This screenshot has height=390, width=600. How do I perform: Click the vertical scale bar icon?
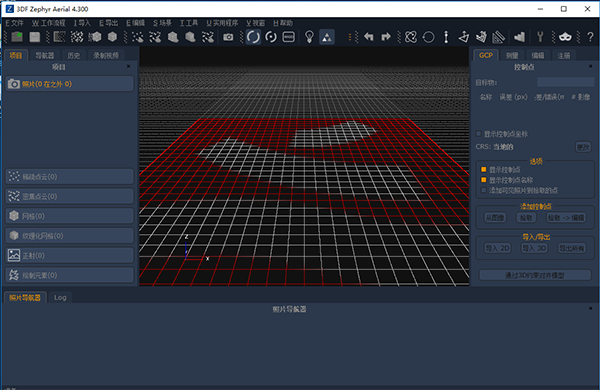[x=446, y=37]
